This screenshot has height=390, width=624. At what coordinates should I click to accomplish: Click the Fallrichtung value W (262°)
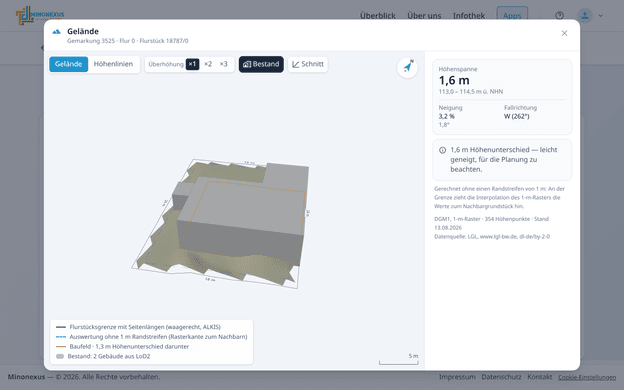(x=517, y=116)
